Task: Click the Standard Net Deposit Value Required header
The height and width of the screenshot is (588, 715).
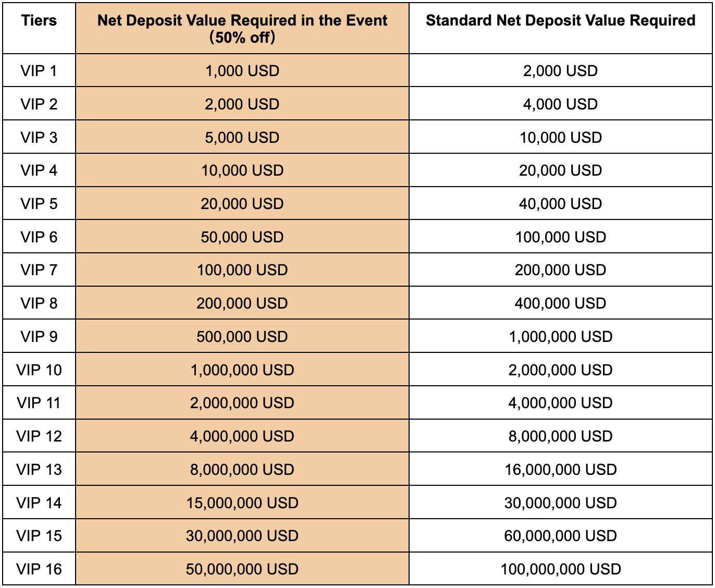Action: (560, 21)
